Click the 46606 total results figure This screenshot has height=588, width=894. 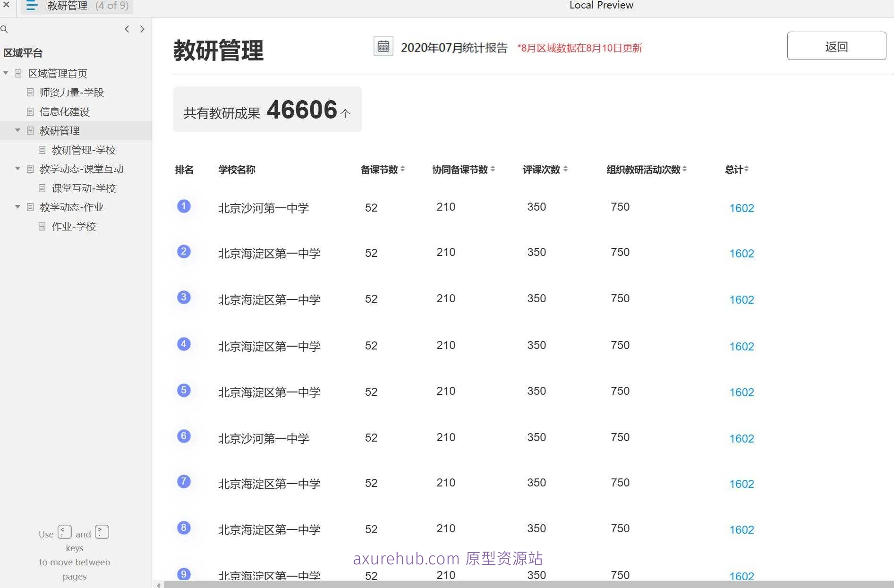point(302,110)
